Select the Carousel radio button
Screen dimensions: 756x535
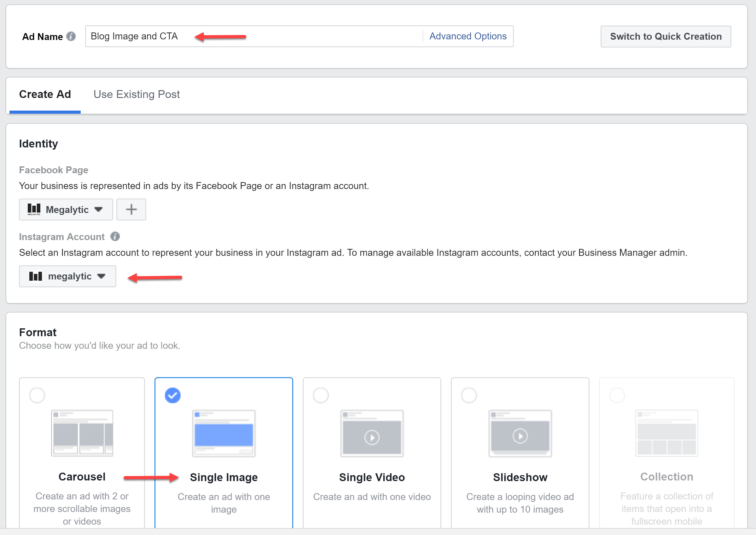(x=37, y=395)
